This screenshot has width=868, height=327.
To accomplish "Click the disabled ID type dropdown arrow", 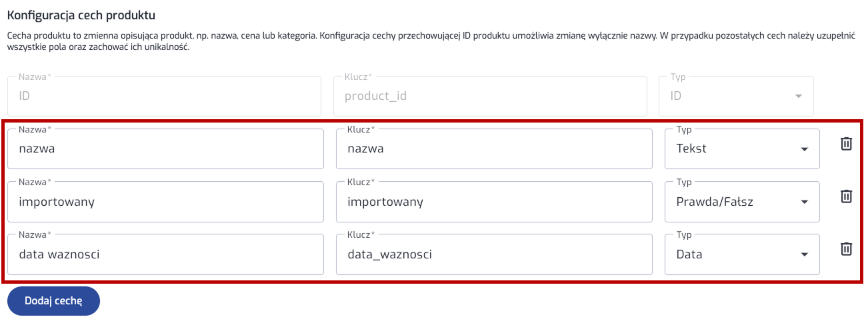I will (798, 97).
